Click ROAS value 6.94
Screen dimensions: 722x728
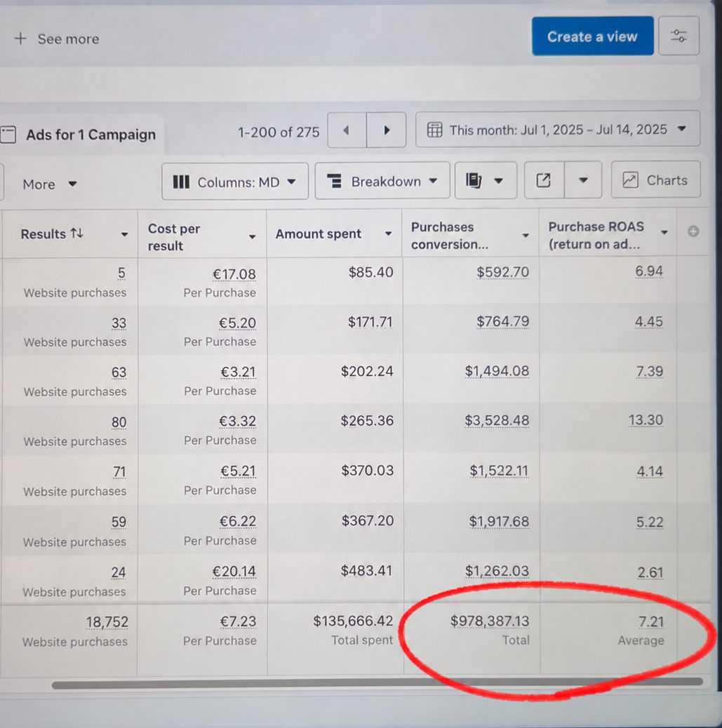649,271
